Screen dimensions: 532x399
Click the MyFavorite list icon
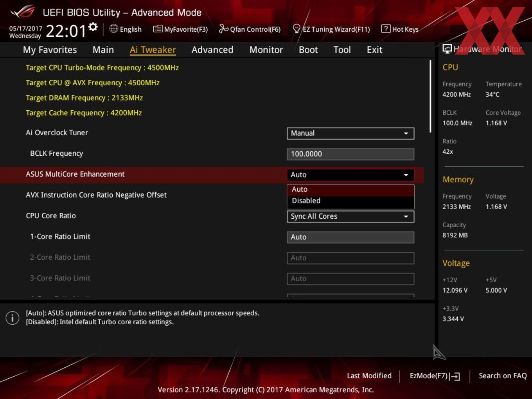pyautogui.click(x=158, y=29)
